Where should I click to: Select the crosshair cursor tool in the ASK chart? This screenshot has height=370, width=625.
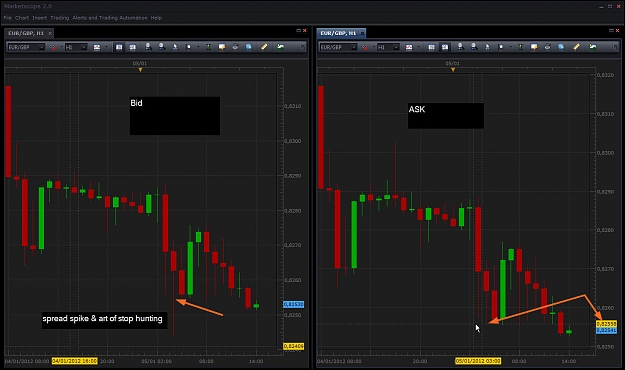(x=501, y=47)
